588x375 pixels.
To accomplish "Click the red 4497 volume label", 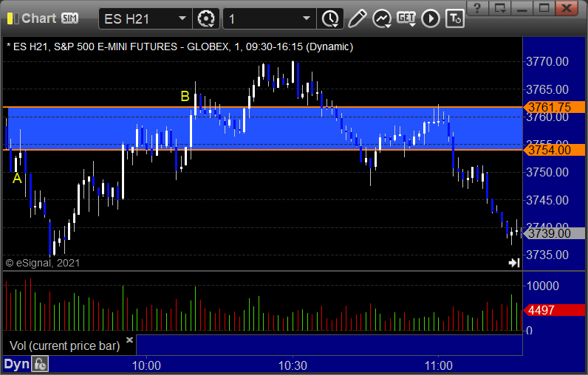I will pos(554,310).
